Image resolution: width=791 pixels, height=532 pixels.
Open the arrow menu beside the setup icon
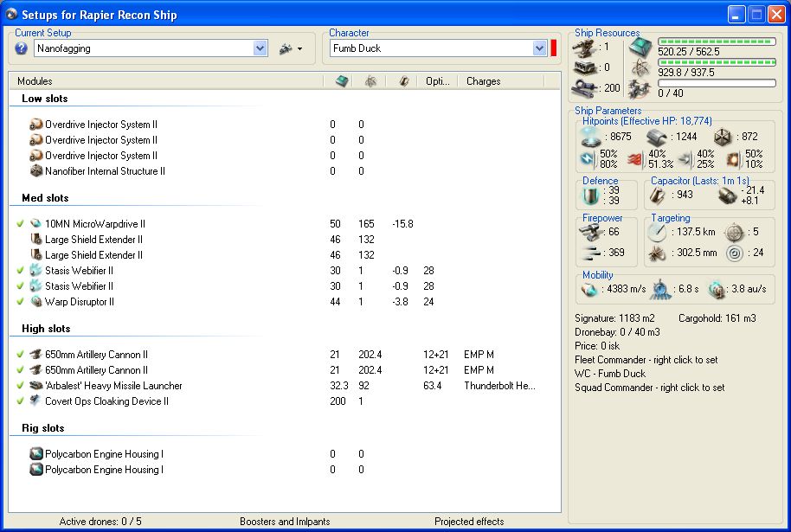[x=299, y=49]
